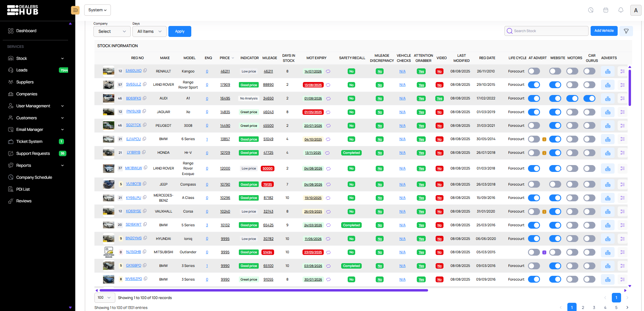
Task: Open the System dropdown
Action: [98, 10]
